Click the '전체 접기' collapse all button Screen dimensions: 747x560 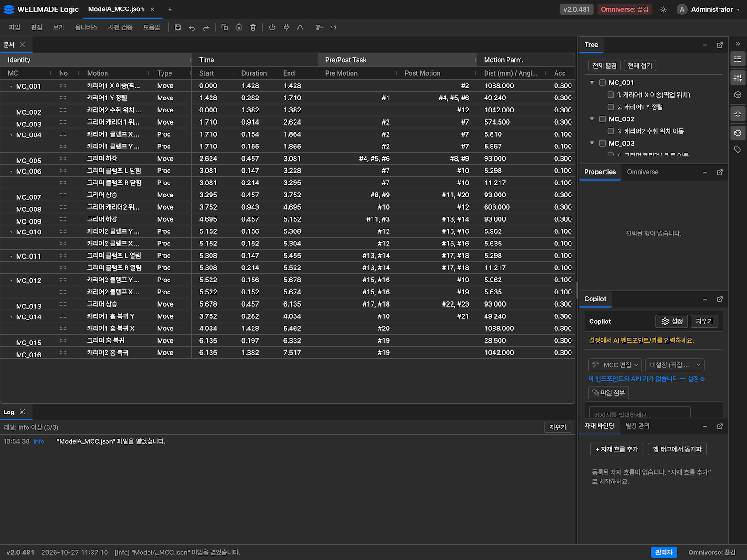[x=640, y=66]
